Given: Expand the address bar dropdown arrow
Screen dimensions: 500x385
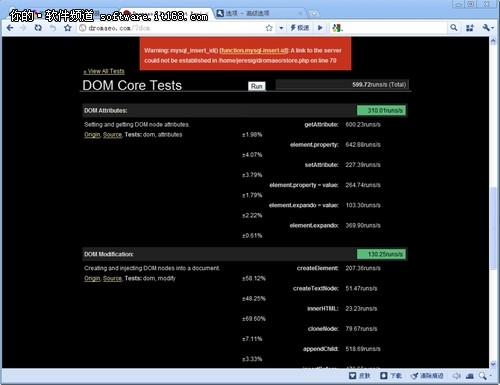Looking at the screenshot, I should (x=281, y=28).
